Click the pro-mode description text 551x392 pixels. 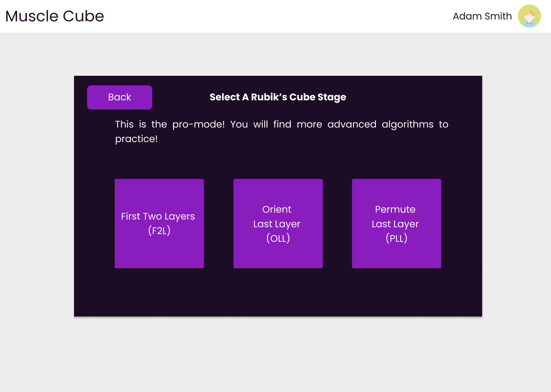281,131
